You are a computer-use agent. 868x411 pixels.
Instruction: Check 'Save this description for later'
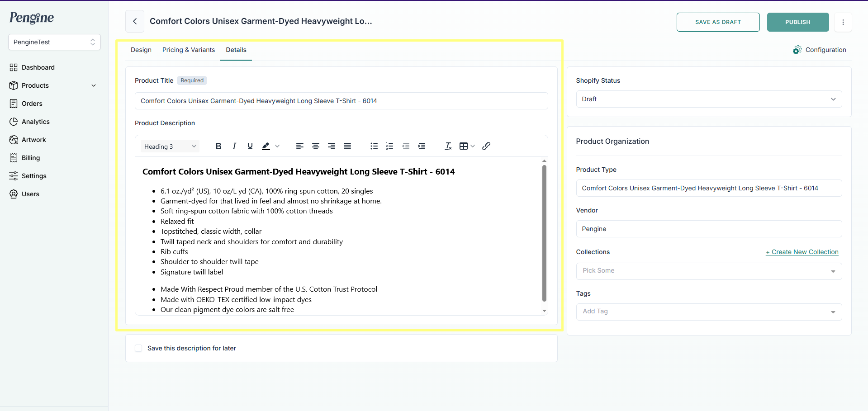click(139, 348)
